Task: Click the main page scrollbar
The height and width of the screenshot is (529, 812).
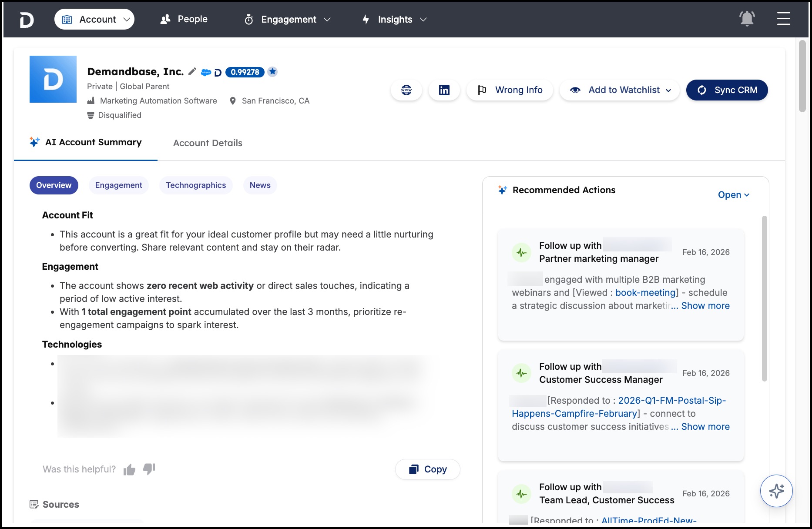Action: pos(802,77)
